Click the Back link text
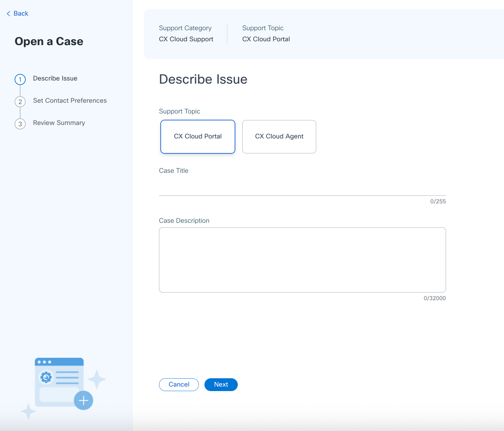 coord(21,14)
